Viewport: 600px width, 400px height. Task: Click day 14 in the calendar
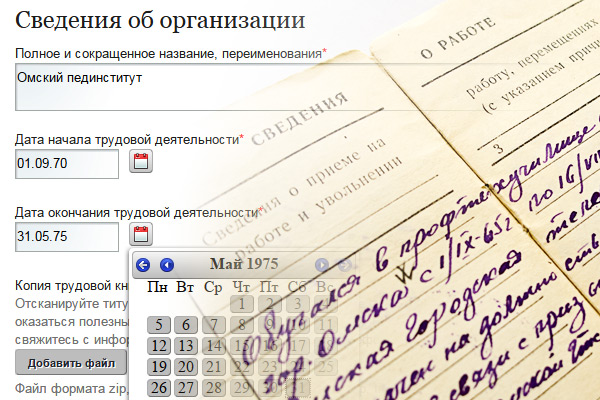tap(213, 346)
